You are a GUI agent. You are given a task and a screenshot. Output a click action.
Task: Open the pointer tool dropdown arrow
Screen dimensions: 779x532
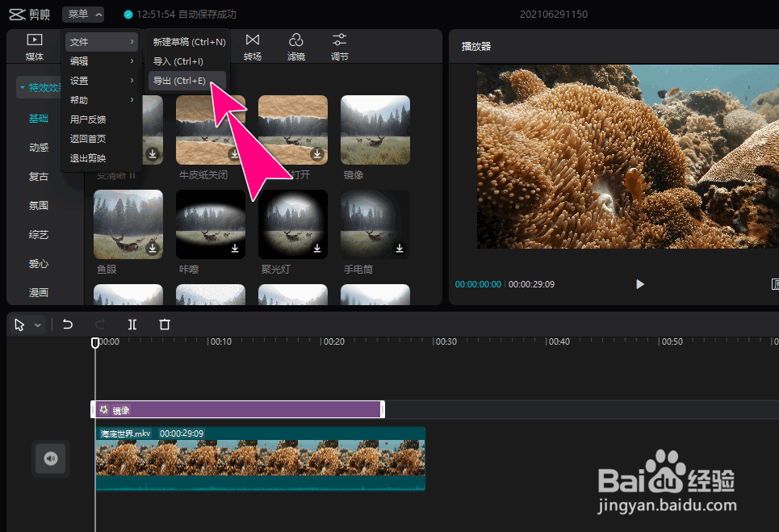pos(38,325)
